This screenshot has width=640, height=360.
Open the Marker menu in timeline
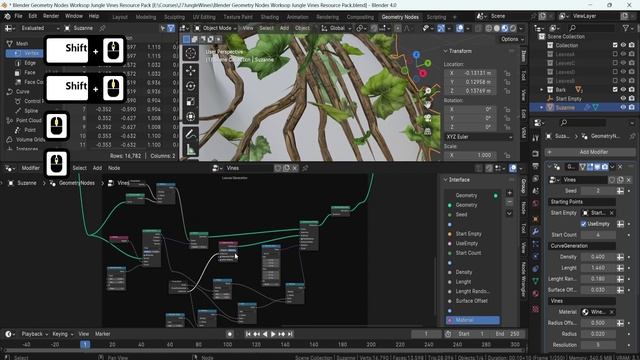102,334
